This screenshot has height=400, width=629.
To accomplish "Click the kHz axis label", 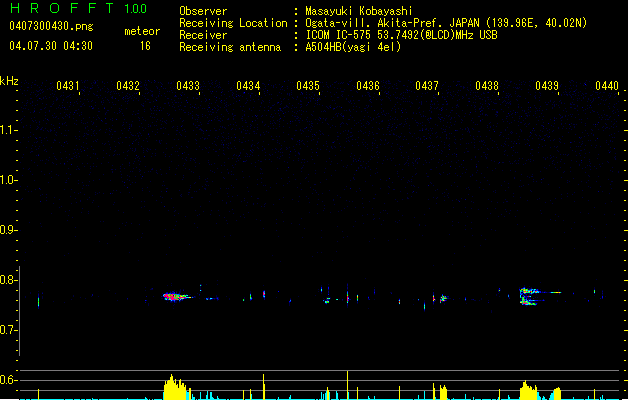I will pyautogui.click(x=9, y=81).
